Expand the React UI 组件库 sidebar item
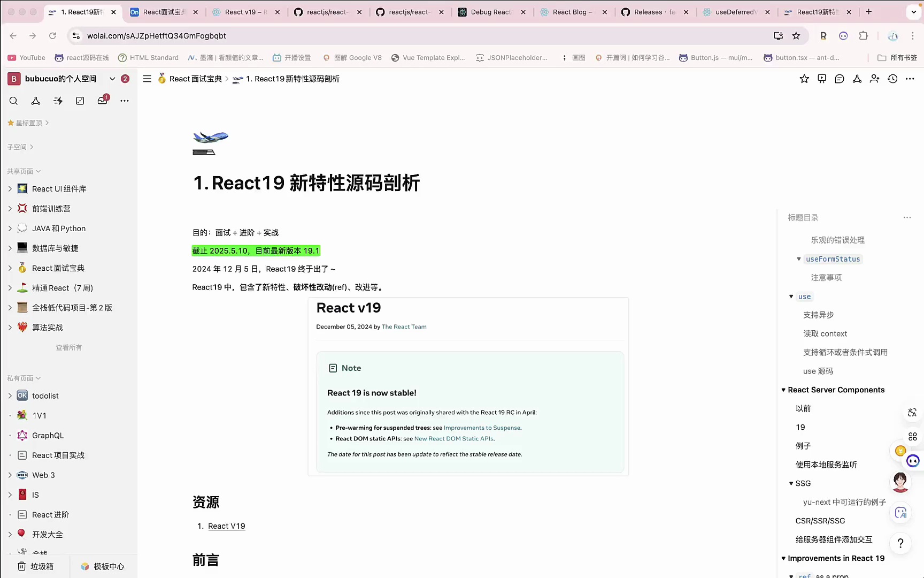The height and width of the screenshot is (578, 924). (x=10, y=188)
